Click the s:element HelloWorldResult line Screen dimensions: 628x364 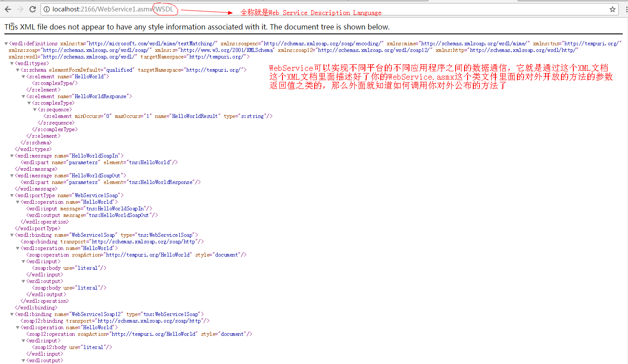point(158,116)
